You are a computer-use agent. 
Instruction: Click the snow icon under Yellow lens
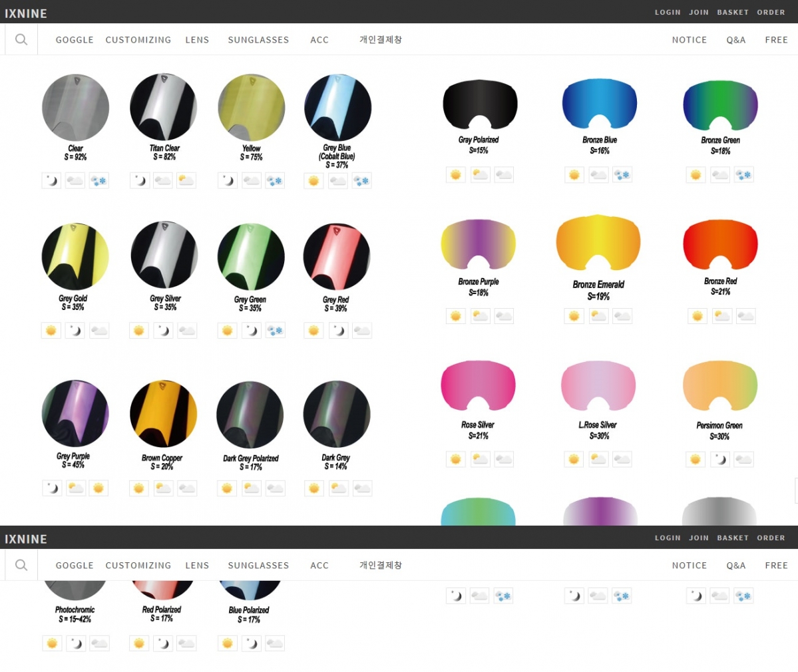click(275, 180)
